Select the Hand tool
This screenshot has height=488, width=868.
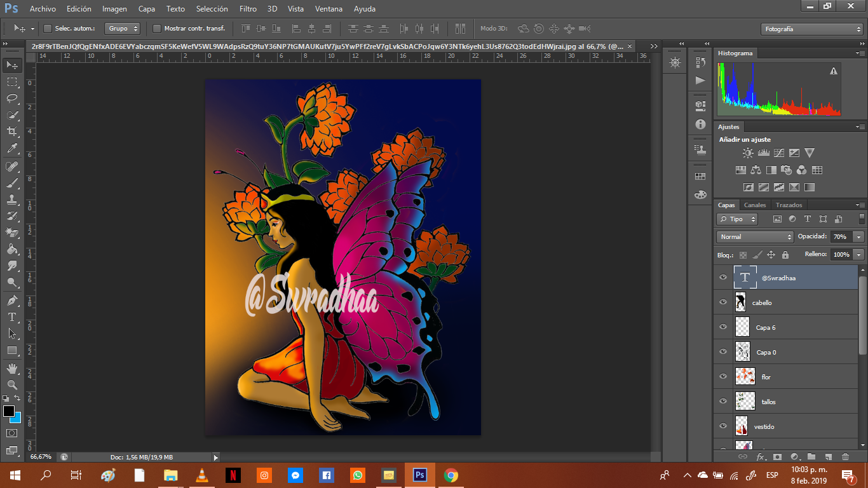pyautogui.click(x=12, y=368)
